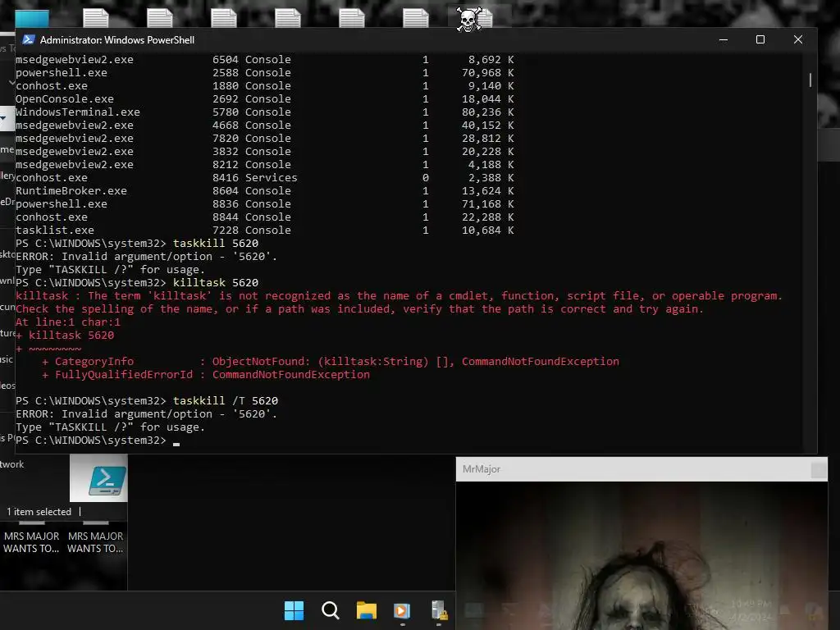Click the white 'killtask 5620' command on the prompt line
Screen dimensions: 840x630
click(x=216, y=282)
